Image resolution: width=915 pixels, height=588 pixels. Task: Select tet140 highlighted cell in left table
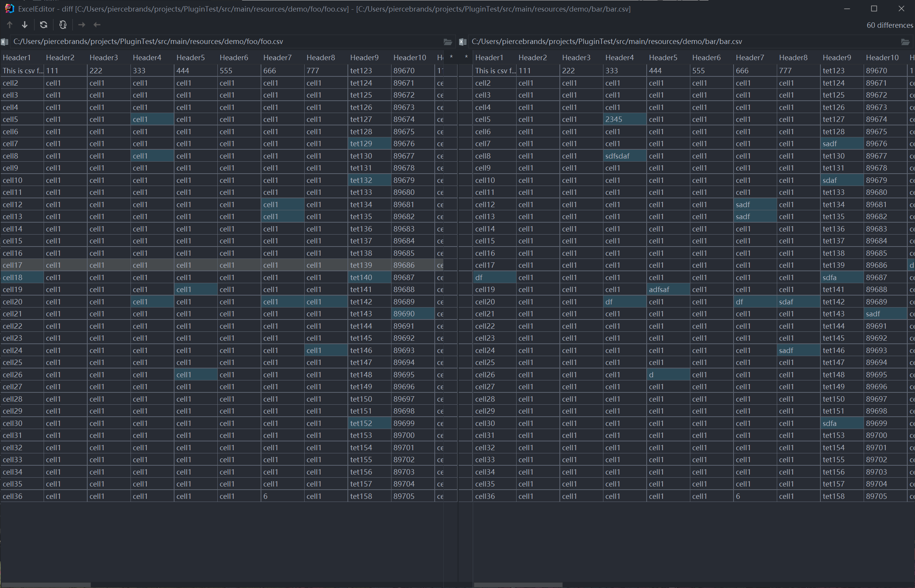[369, 277]
